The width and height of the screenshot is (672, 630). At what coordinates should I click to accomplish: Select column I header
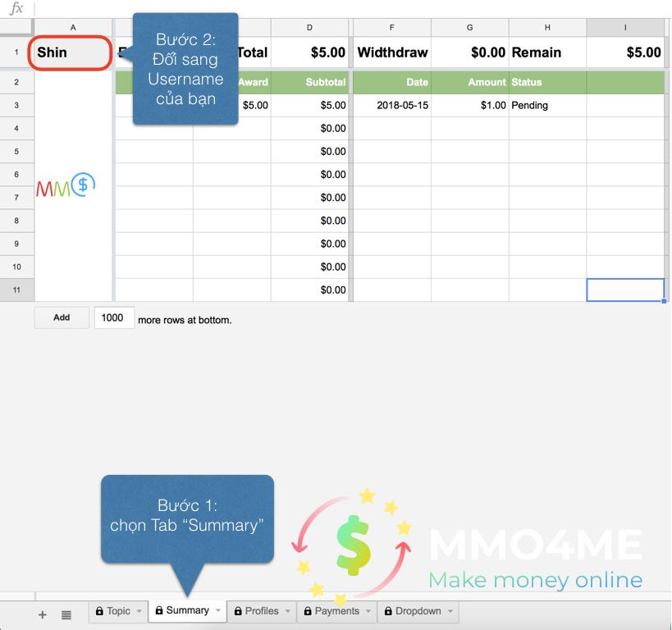pos(625,27)
